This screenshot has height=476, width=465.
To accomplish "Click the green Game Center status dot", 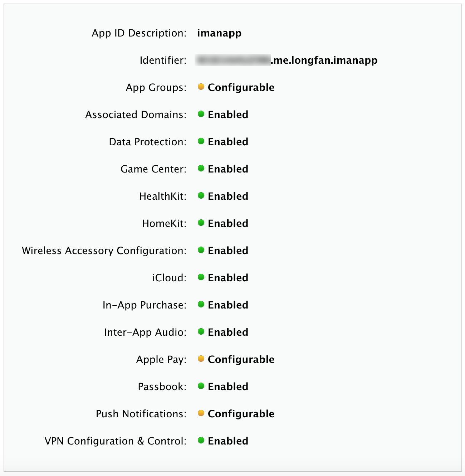I will (x=201, y=168).
